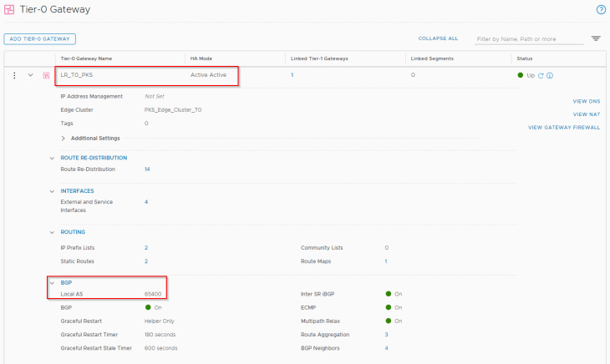Open the Route Re-Distribution count 14
610x364 pixels.
(147, 169)
